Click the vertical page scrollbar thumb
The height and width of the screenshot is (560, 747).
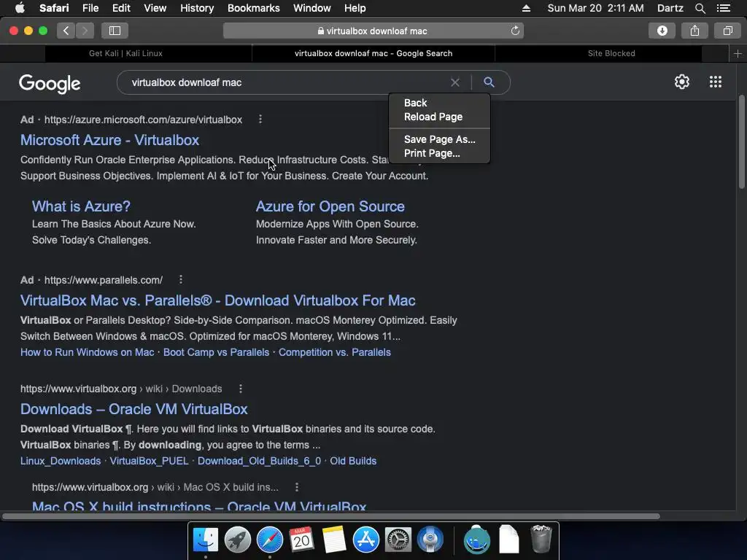click(x=741, y=142)
